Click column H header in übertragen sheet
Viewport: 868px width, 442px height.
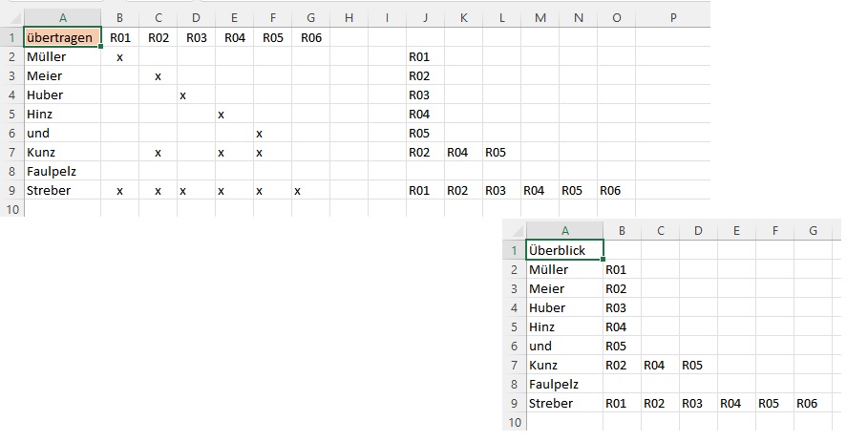click(349, 18)
